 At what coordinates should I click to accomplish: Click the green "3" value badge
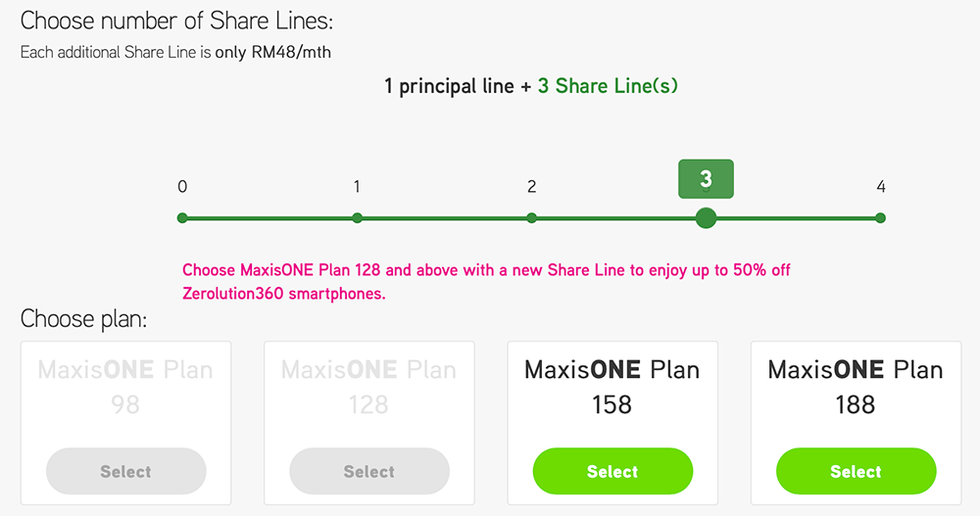point(706,179)
